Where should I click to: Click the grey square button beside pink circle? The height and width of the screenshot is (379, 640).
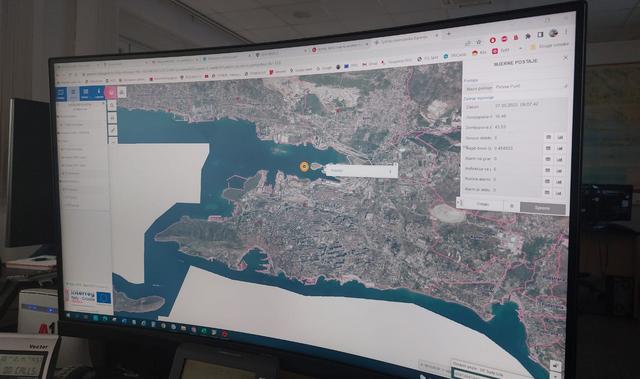click(122, 93)
